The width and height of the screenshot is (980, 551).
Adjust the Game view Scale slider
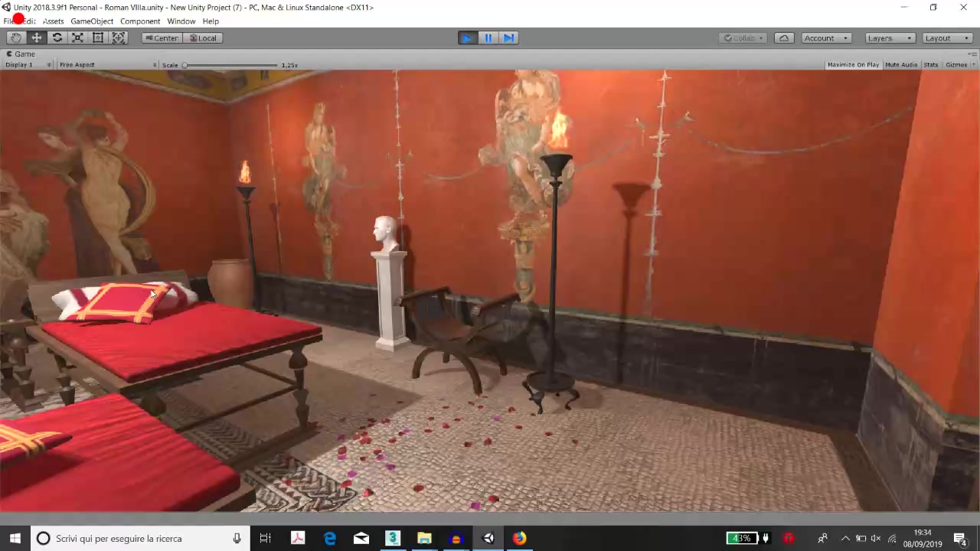coord(230,65)
